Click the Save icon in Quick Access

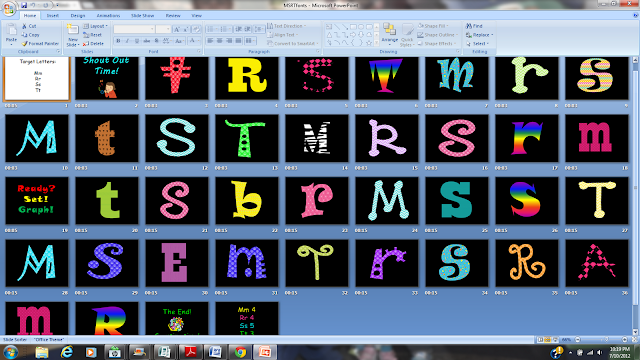24,5
